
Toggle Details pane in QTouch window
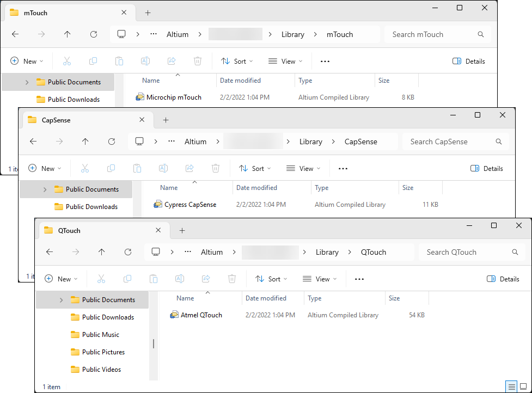pyautogui.click(x=503, y=279)
